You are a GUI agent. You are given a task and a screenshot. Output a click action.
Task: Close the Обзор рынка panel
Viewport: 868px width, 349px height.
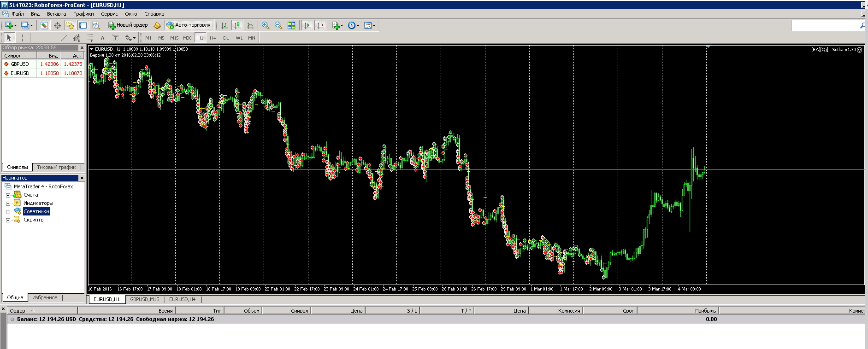point(82,47)
